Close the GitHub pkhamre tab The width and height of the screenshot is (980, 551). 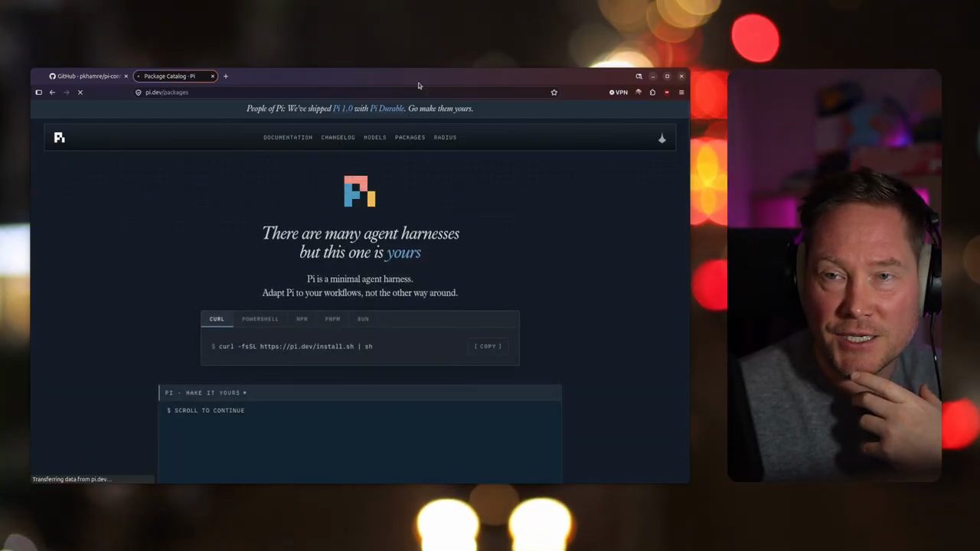coord(126,77)
